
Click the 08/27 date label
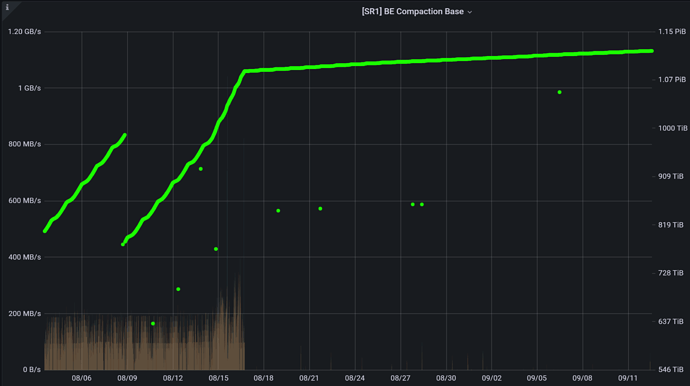point(400,378)
